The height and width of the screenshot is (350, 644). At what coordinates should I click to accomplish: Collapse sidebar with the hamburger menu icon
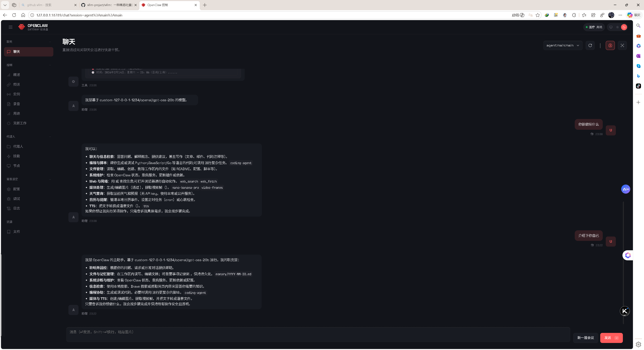click(x=10, y=27)
